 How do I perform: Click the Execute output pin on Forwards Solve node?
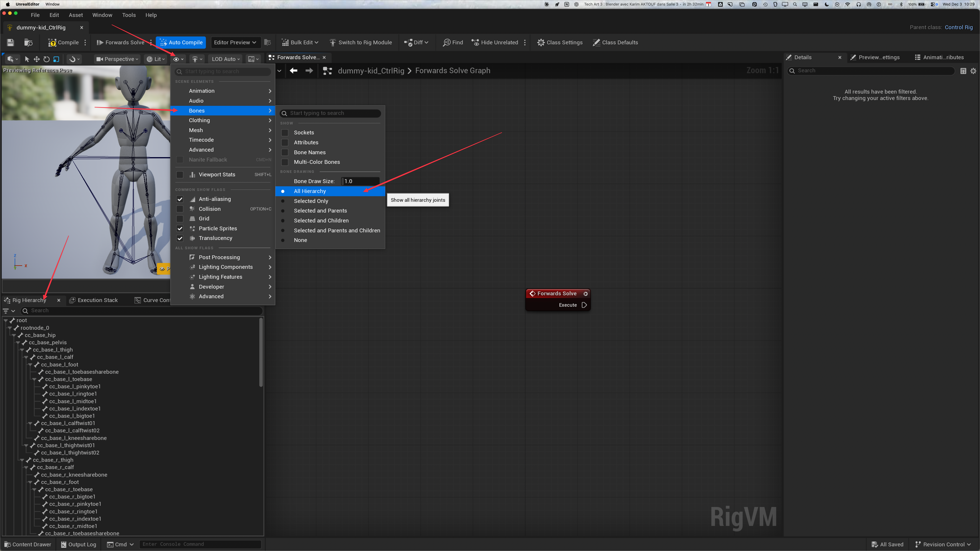(x=584, y=305)
